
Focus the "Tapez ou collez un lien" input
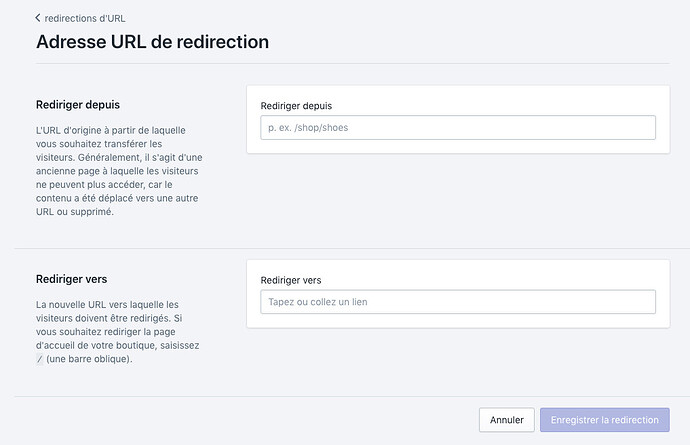pyautogui.click(x=457, y=302)
